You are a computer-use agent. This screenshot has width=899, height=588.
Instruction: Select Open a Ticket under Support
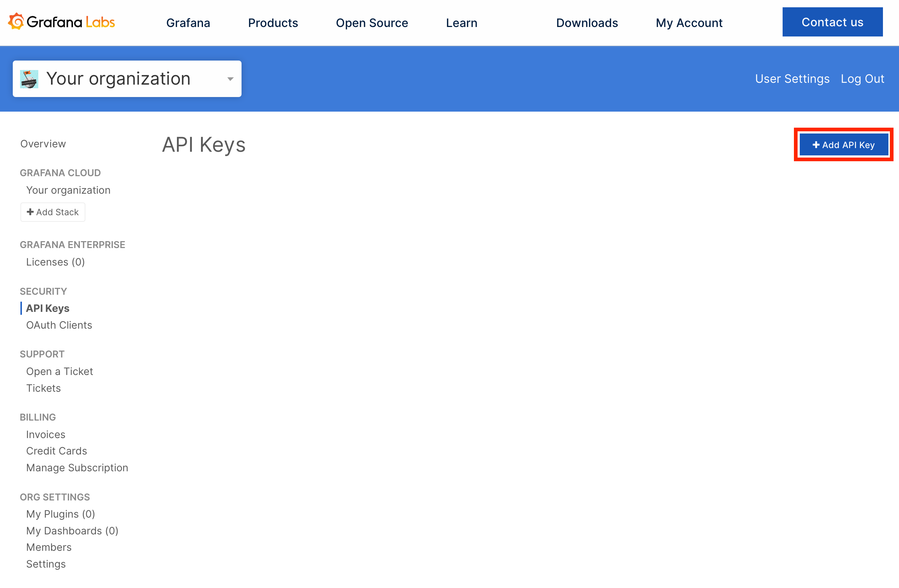click(x=59, y=372)
